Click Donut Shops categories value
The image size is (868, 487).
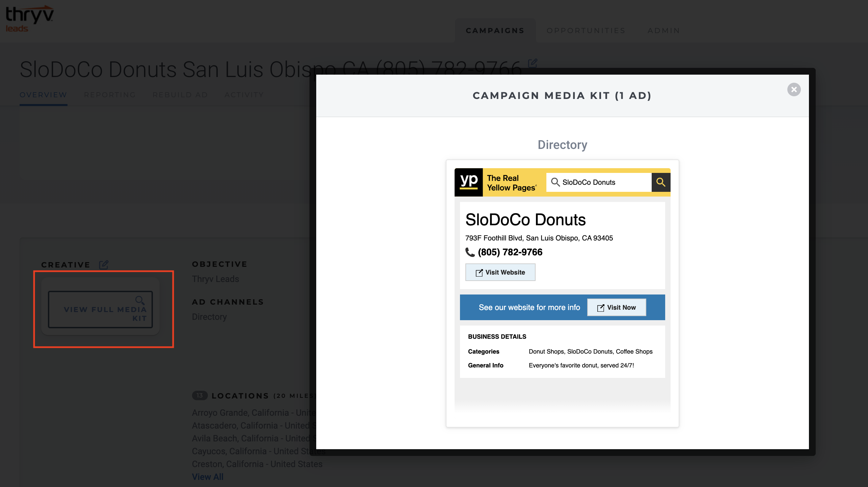click(591, 352)
